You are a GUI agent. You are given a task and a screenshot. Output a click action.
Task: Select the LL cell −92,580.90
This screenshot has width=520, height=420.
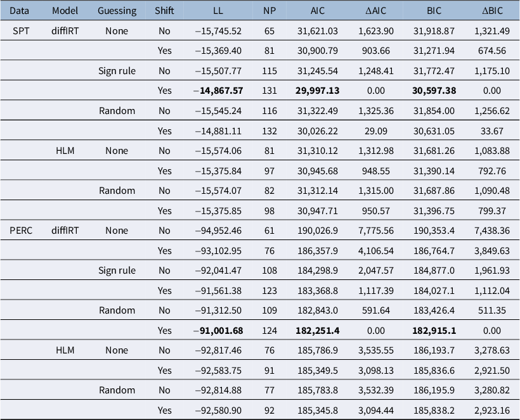coord(218,410)
